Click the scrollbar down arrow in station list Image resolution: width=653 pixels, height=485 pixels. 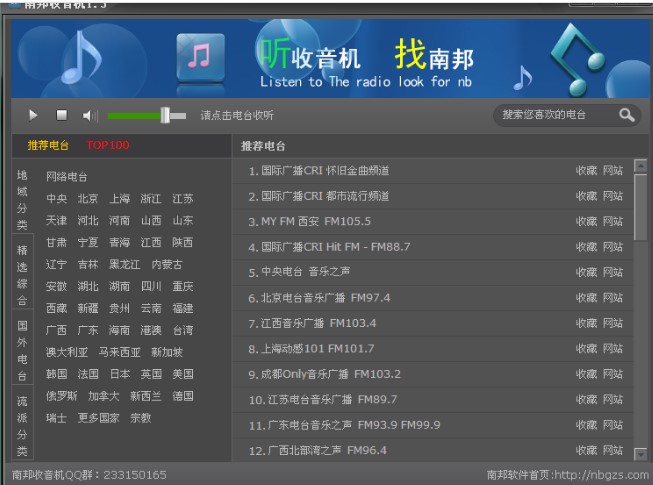(640, 451)
